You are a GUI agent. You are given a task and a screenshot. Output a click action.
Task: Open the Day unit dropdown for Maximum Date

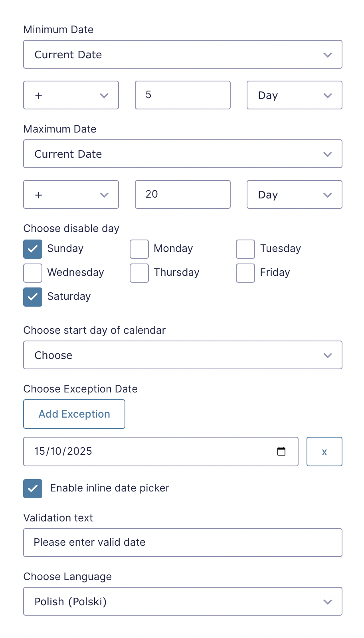pos(295,194)
